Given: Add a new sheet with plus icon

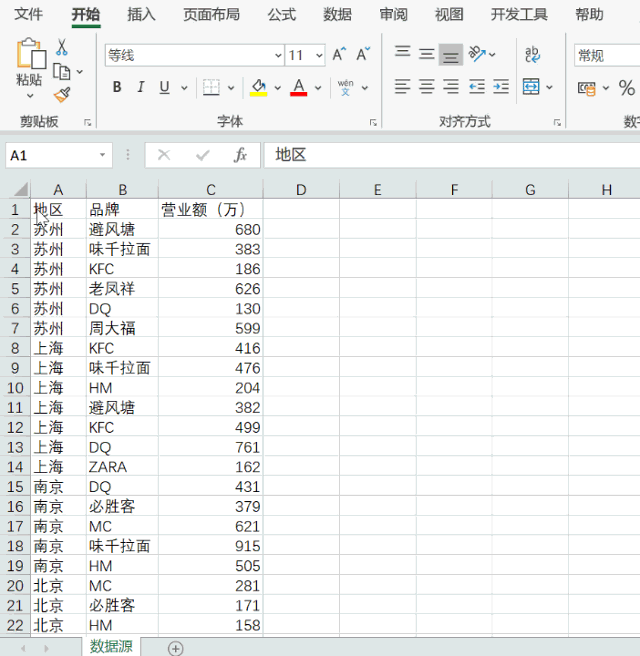Looking at the screenshot, I should [176, 648].
